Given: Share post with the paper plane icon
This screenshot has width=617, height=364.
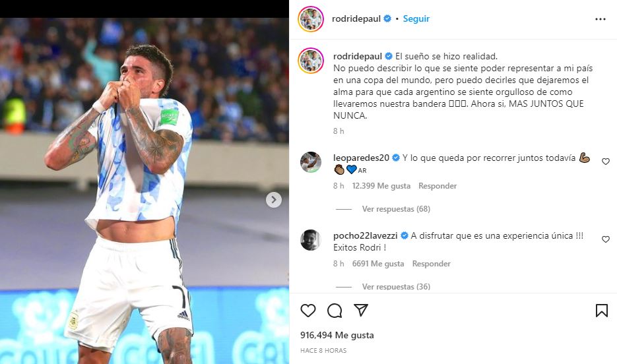Looking at the screenshot, I should pos(361,310).
